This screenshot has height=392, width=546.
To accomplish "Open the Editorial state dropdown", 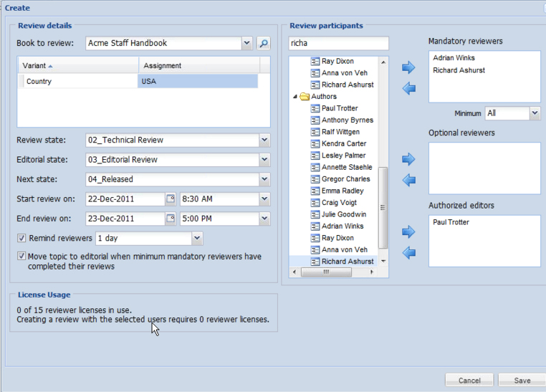I will point(264,159).
